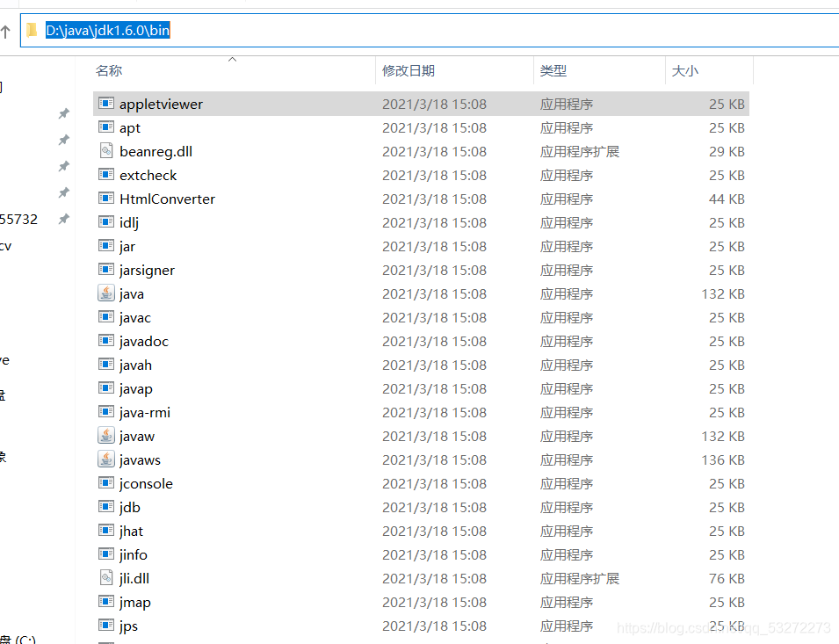Screen dimensions: 839x644
Task: Select the javaws file name
Action: [140, 459]
